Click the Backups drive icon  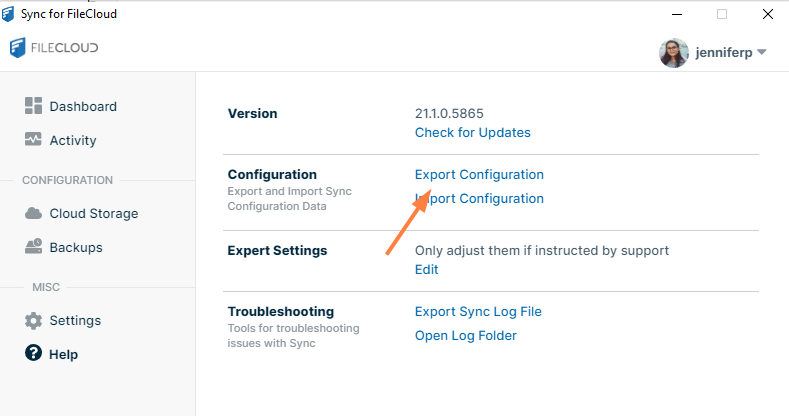[x=33, y=247]
